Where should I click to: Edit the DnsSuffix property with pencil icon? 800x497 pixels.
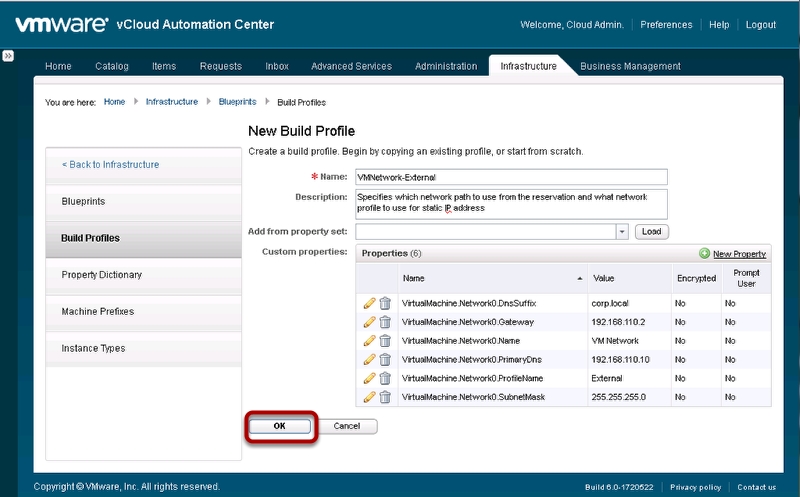point(369,303)
